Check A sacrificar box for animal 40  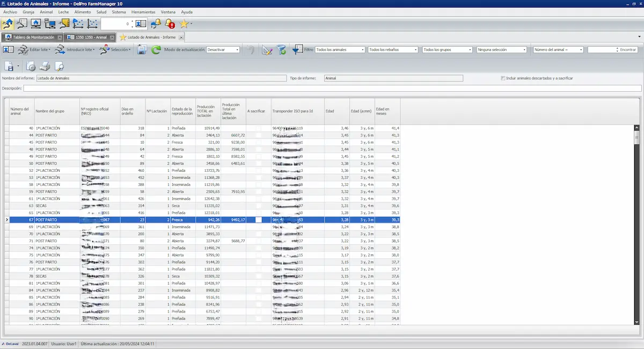[259, 128]
